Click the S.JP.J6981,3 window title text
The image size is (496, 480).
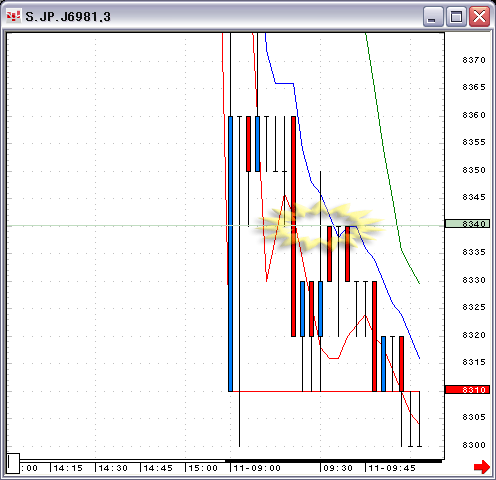pos(68,17)
